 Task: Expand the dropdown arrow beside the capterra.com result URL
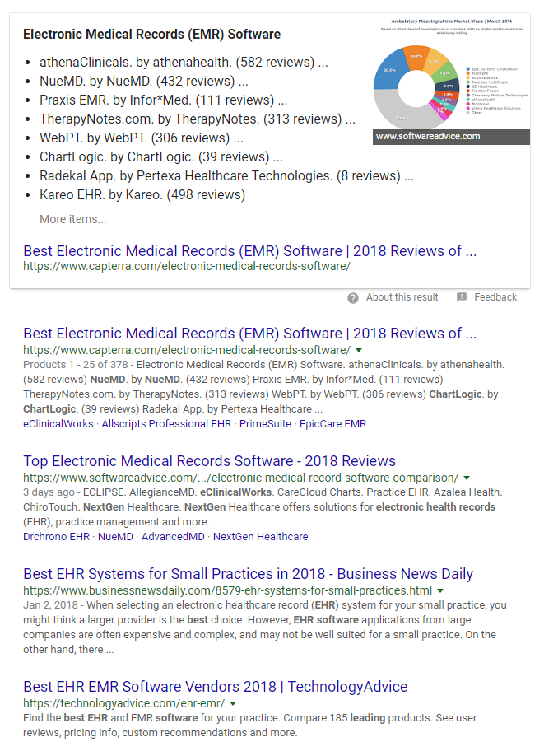(359, 350)
